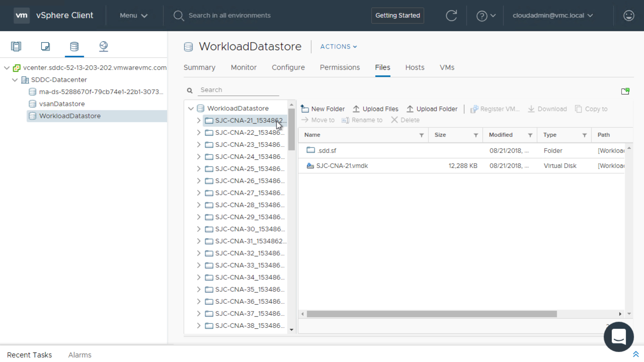Click the horizontal scrollbar in file list
This screenshot has height=362, width=644.
pyautogui.click(x=431, y=314)
